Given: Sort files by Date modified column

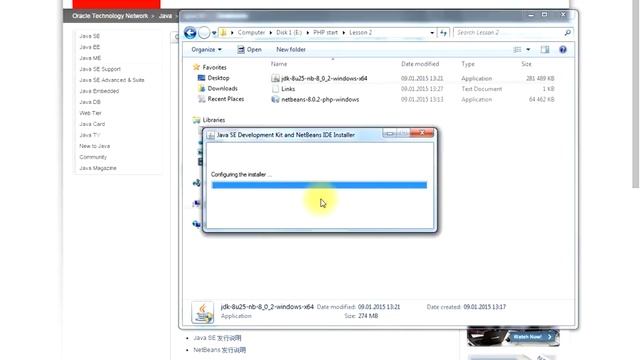Looking at the screenshot, I should click(420, 64).
